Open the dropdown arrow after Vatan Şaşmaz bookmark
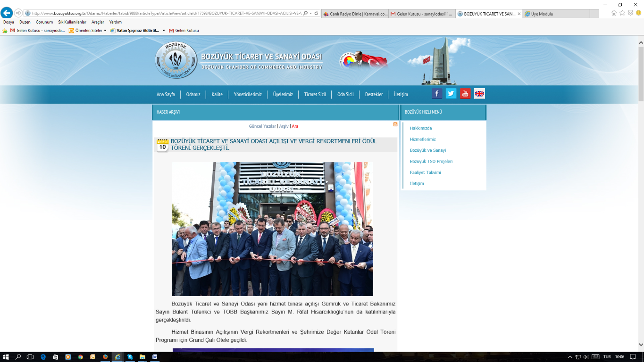The height and width of the screenshot is (362, 644). 164,30
